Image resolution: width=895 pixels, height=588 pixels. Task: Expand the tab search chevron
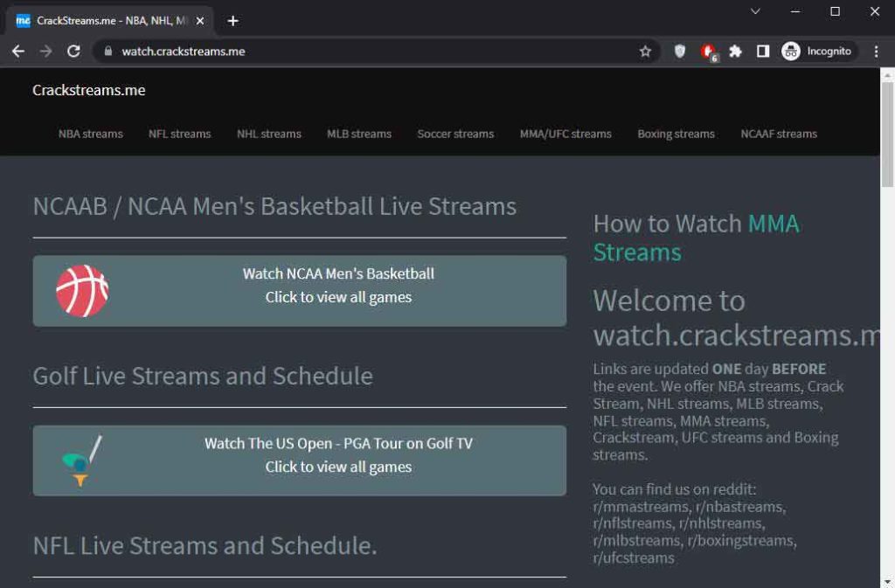click(x=755, y=11)
